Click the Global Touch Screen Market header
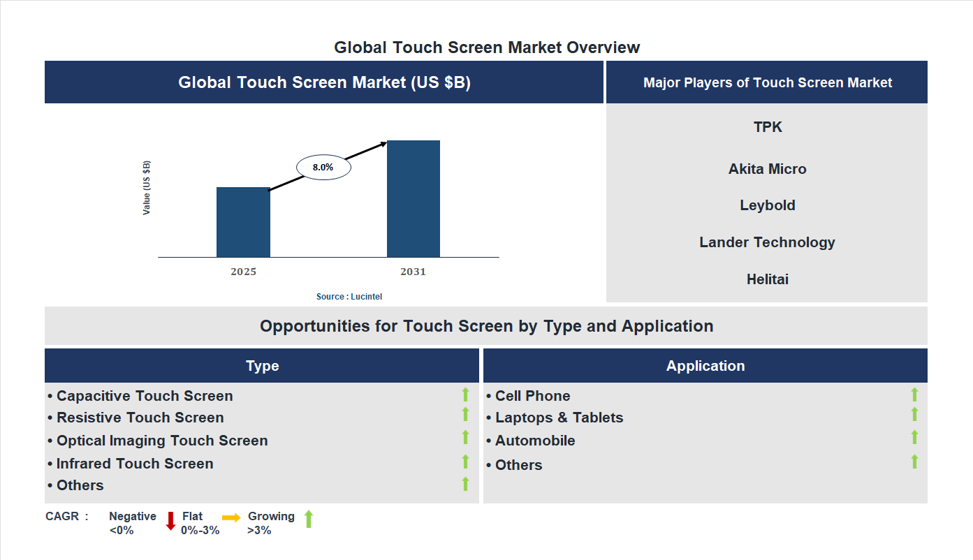973x560 pixels. [323, 82]
